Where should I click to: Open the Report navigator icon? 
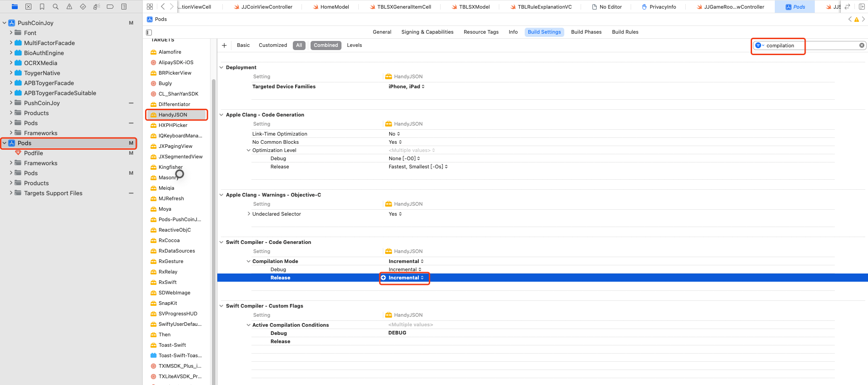click(x=124, y=7)
